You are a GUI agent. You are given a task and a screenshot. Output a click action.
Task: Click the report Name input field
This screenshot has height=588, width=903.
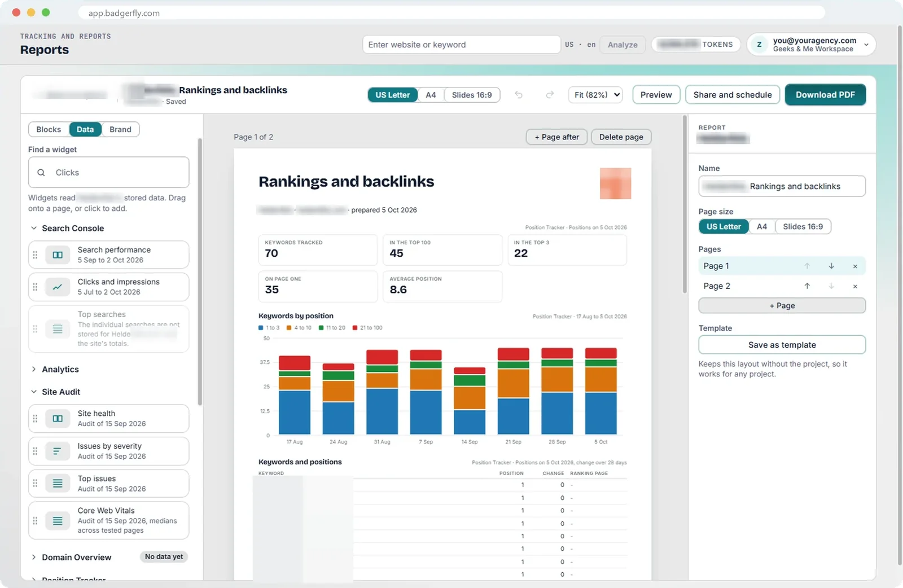[782, 186]
